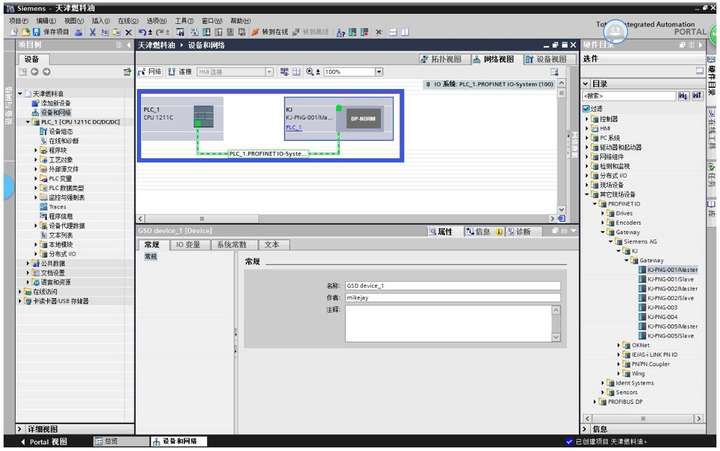Click the Cut scissors icon
Viewport: 720px width, 451px height.
92,32
